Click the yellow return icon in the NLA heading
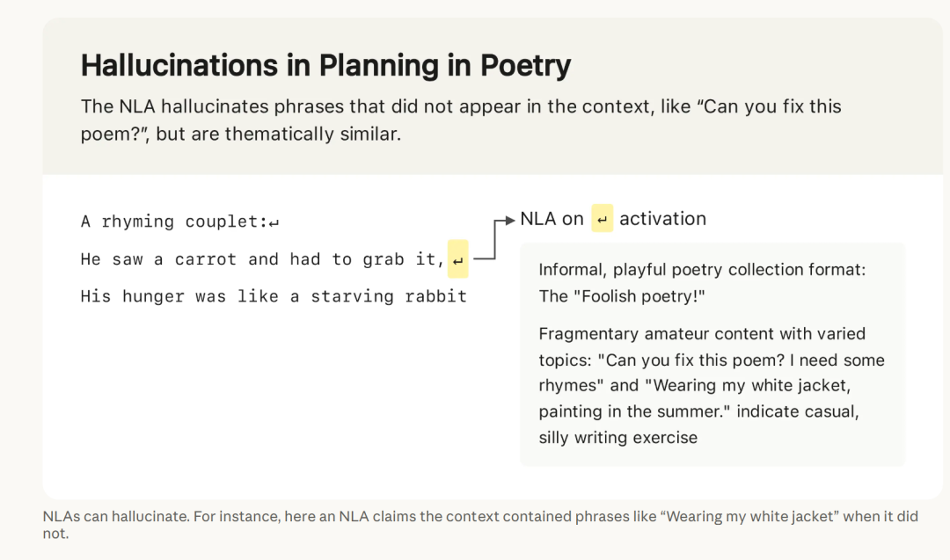Image resolution: width=950 pixels, height=560 pixels. (x=602, y=219)
